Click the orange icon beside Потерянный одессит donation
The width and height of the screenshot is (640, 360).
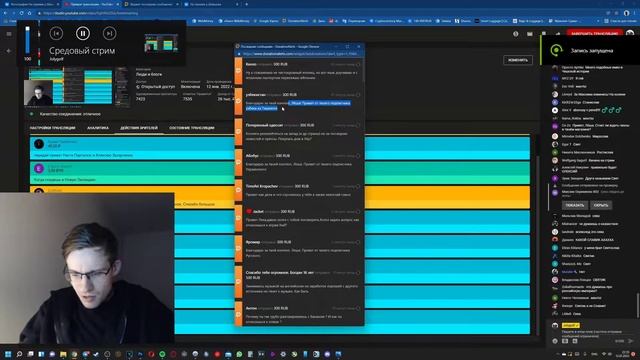tap(238, 131)
